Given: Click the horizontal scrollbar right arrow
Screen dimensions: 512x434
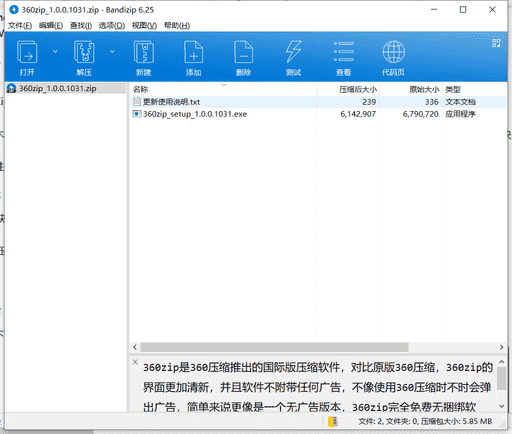Looking at the screenshot, I should [502, 347].
